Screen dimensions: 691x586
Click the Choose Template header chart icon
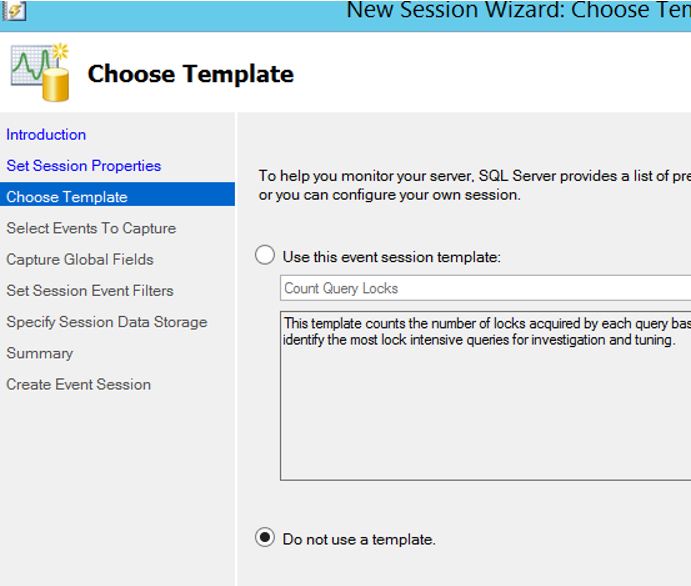40,72
